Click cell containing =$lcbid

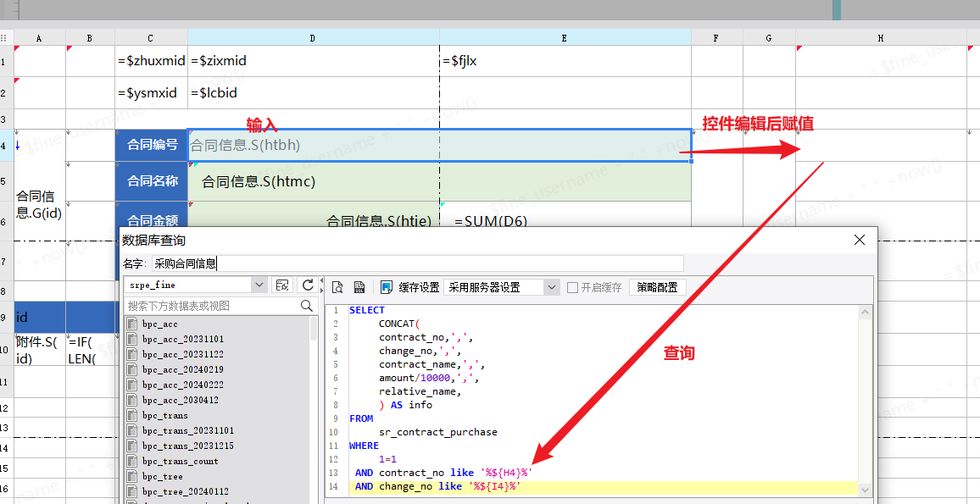click(x=314, y=93)
